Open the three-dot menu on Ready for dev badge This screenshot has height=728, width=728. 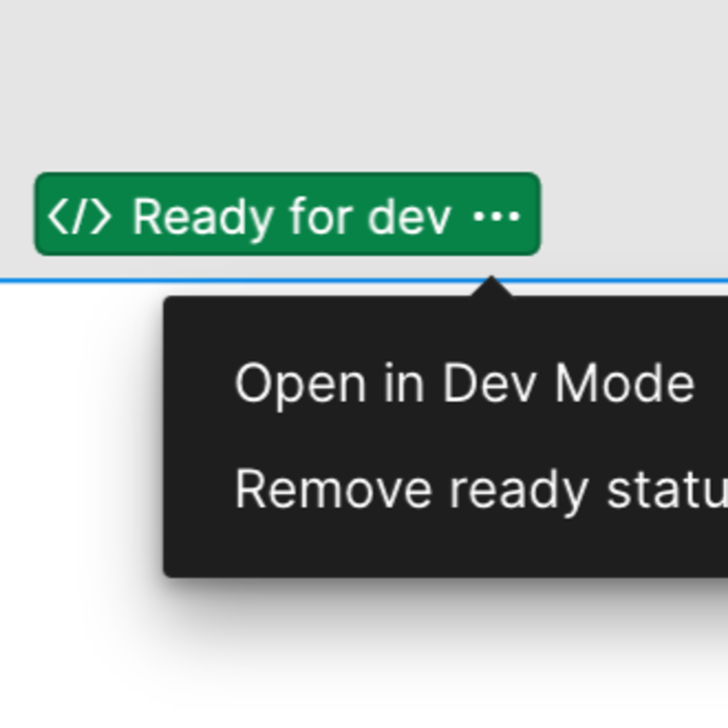point(497,216)
